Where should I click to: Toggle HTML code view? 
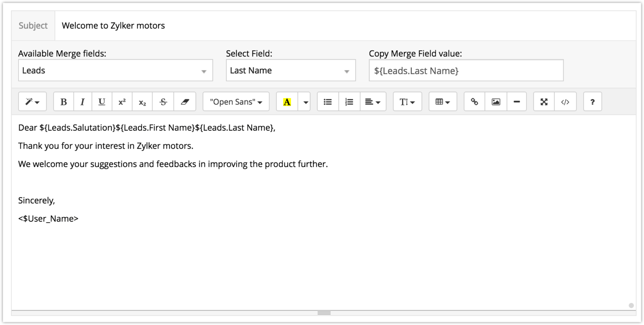click(565, 102)
